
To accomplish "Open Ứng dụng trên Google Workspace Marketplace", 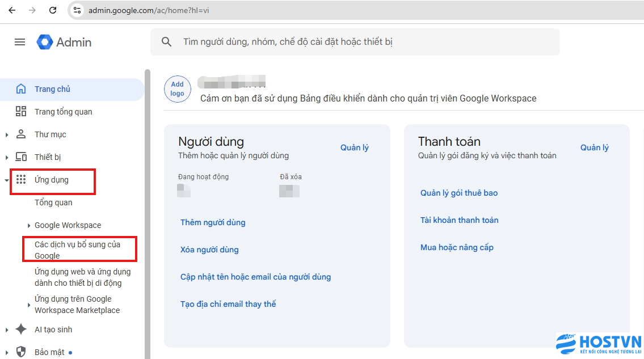I will click(x=77, y=305).
